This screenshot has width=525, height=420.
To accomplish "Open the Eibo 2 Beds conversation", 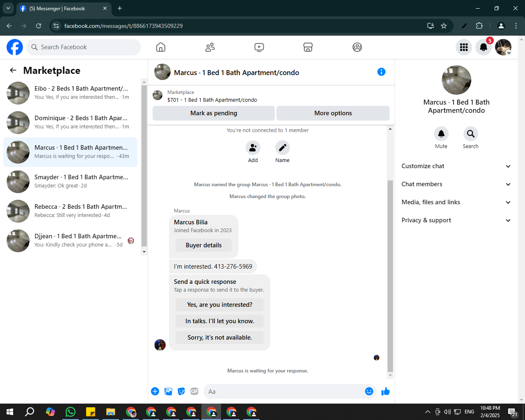I will (70, 93).
